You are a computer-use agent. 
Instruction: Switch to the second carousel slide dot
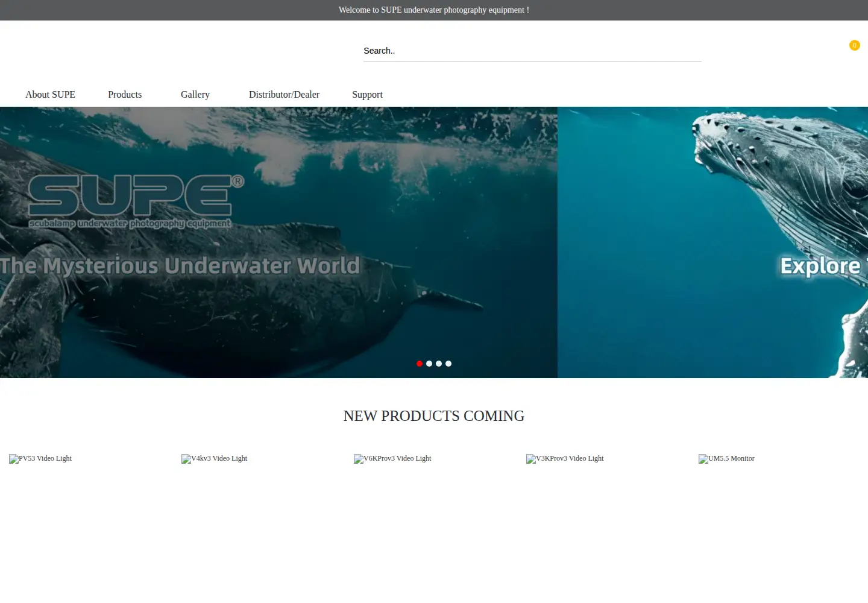click(429, 364)
